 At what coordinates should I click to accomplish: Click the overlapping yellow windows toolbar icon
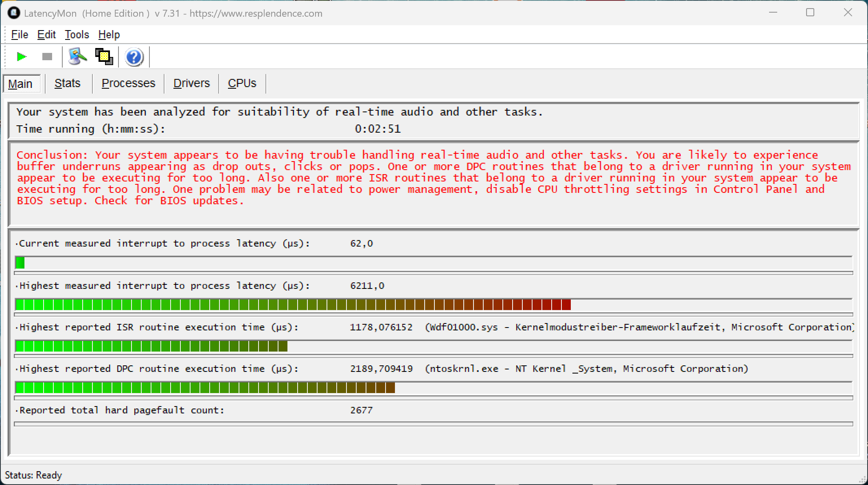[104, 57]
